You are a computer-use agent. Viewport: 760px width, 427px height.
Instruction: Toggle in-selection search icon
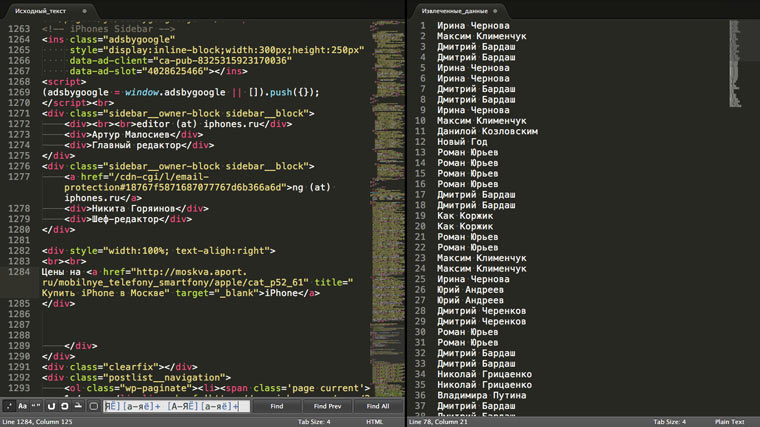[x=63, y=406]
